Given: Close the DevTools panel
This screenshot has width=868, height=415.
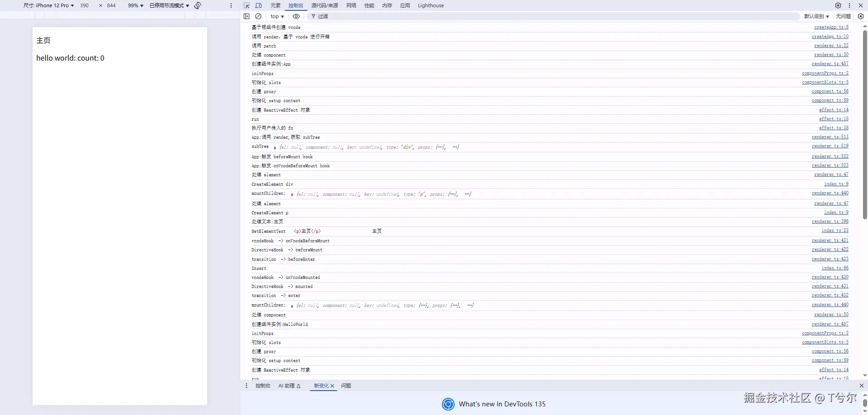Looking at the screenshot, I should (861, 5).
